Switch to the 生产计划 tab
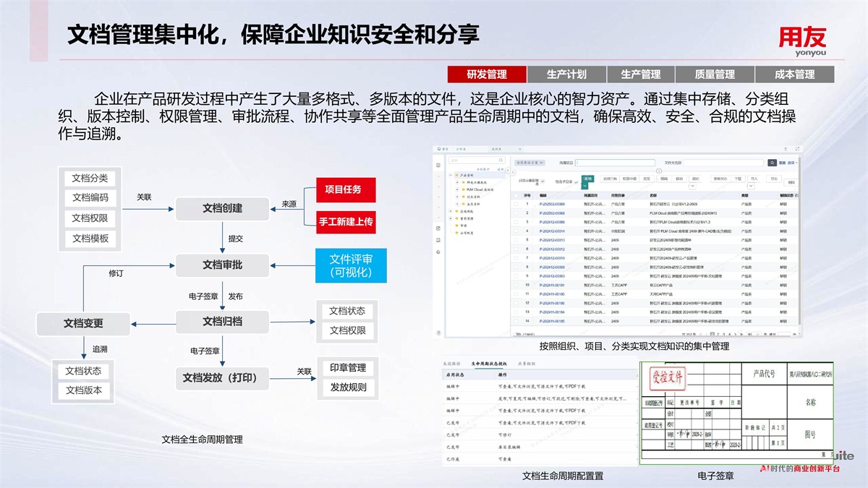The image size is (868, 488). click(566, 74)
